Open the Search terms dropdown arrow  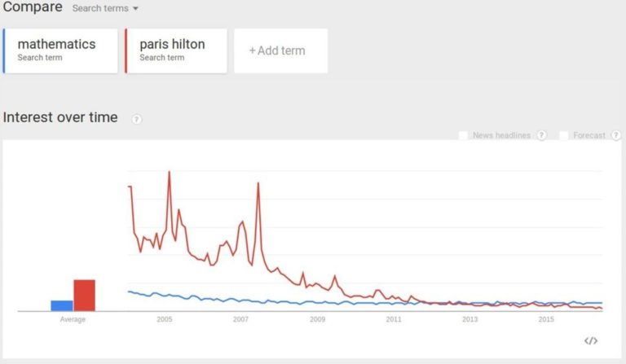(x=135, y=9)
